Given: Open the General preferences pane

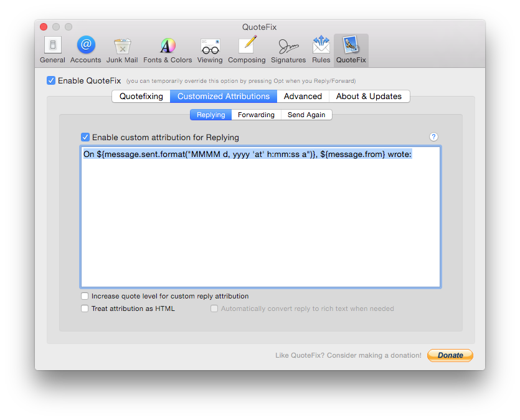Looking at the screenshot, I should pos(52,50).
